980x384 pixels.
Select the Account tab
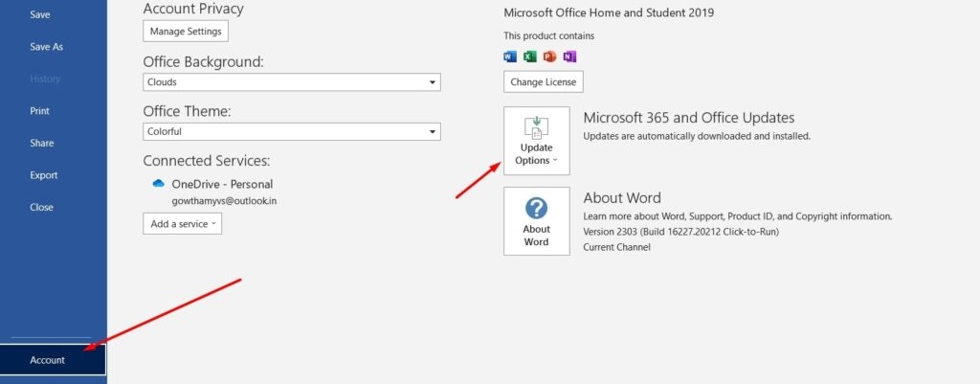pyautogui.click(x=54, y=360)
